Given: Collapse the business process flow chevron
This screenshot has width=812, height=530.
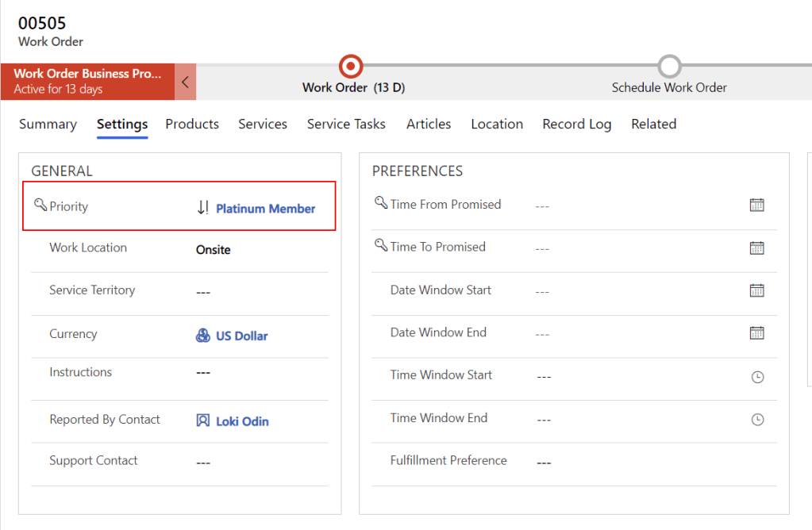Looking at the screenshot, I should tap(185, 82).
